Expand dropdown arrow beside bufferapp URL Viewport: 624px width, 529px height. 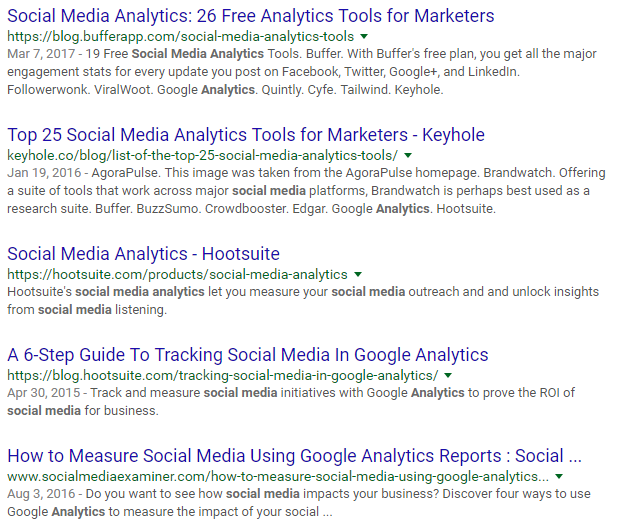coord(364,37)
